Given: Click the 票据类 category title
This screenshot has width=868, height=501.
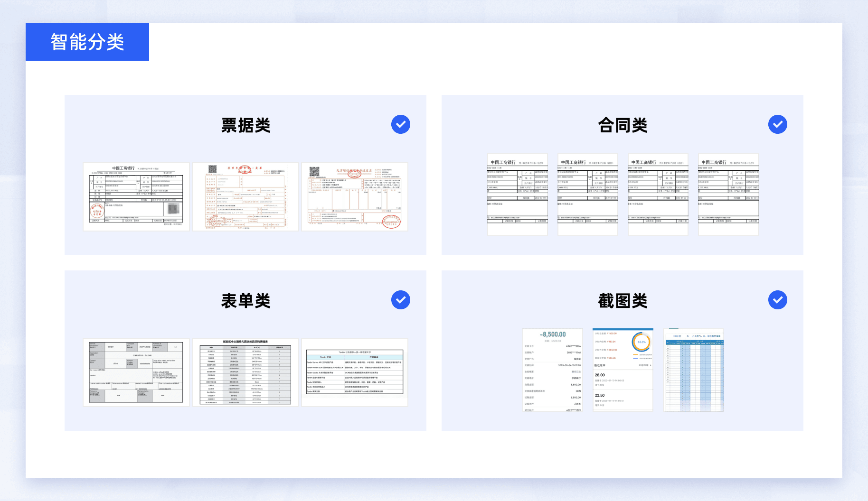Looking at the screenshot, I should 245,125.
